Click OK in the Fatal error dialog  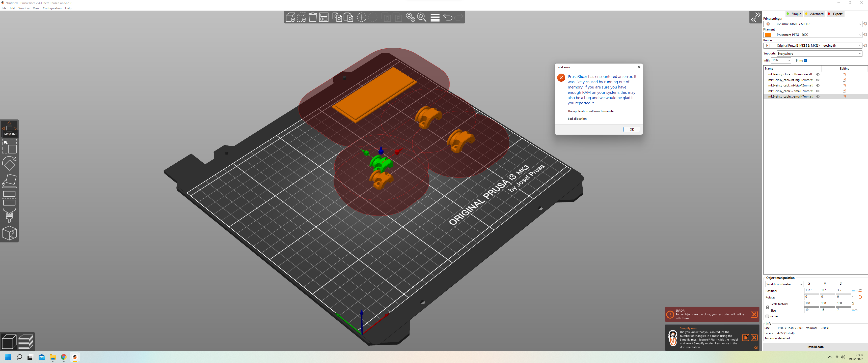click(632, 130)
